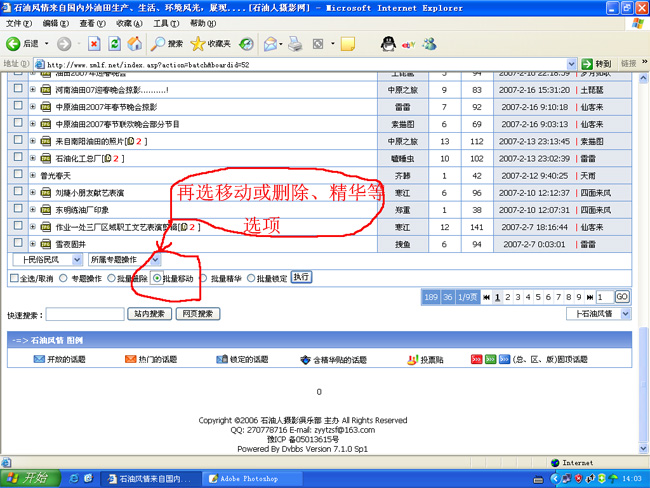Check the box for 中原油田2007年春节晚会掠影
Viewport: 650px width, 488px height.
tap(18, 105)
